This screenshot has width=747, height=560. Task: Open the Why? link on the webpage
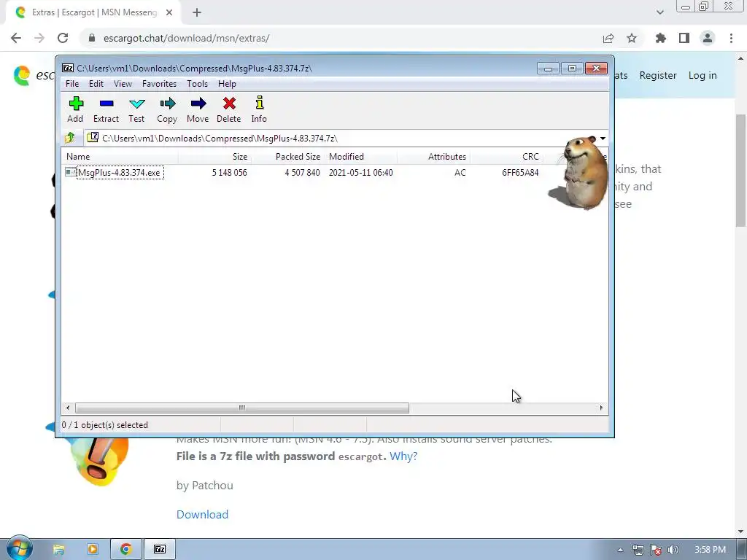click(x=403, y=456)
